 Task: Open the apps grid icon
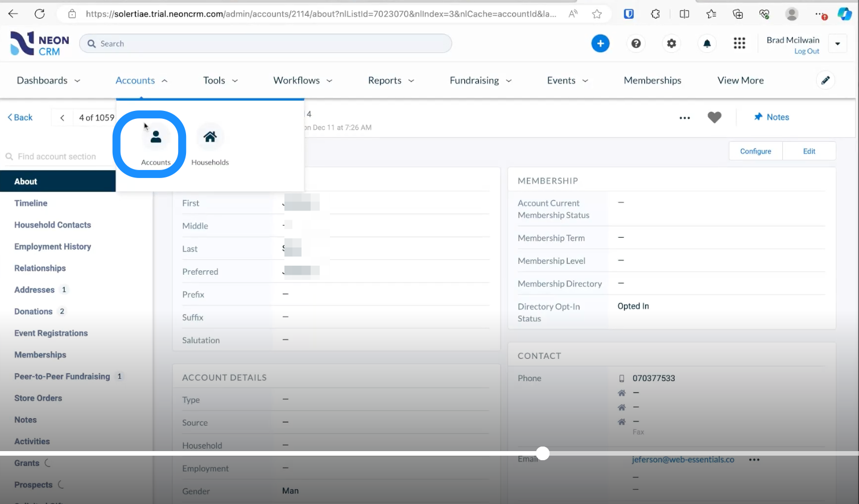point(739,43)
